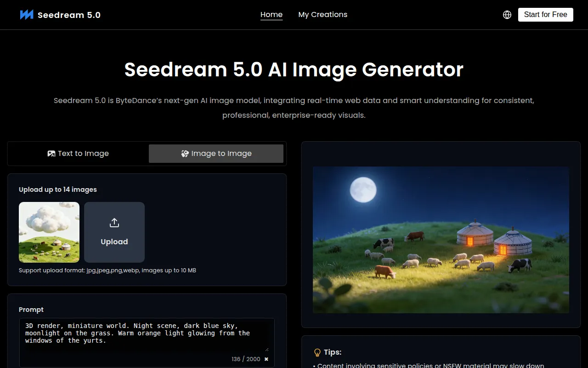Viewport: 588px width, 368px height.
Task: Open My Creations
Action: pos(322,14)
